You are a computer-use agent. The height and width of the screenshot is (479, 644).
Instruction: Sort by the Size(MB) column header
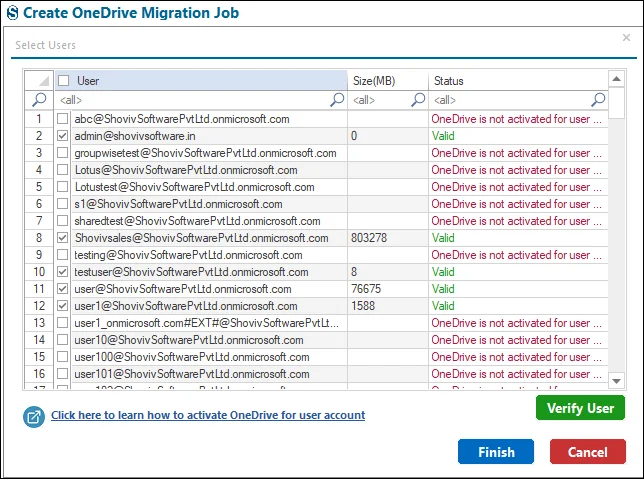(388, 81)
